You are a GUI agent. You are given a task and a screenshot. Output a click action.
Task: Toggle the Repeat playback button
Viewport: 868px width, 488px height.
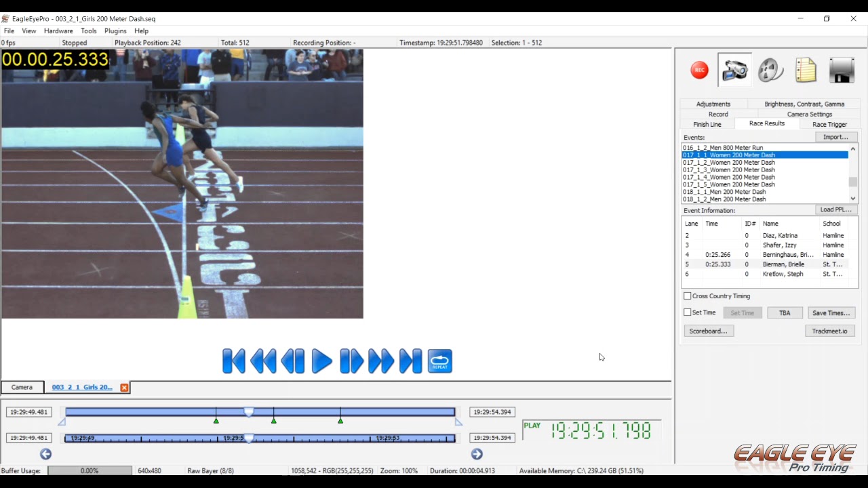(x=440, y=361)
